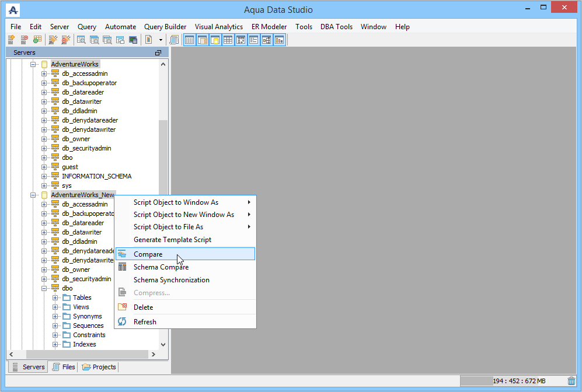The image size is (582, 392).
Task: Click the connect server plug icon
Action: (53, 40)
